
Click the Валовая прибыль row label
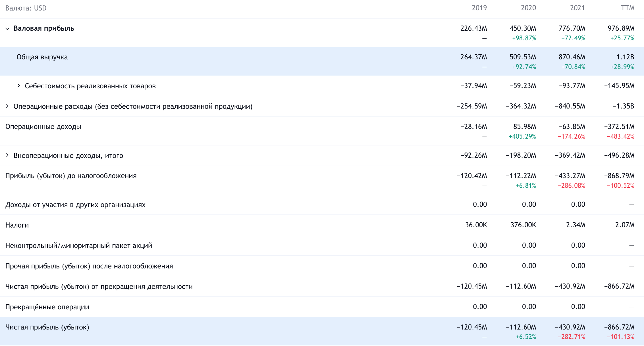pyautogui.click(x=44, y=28)
